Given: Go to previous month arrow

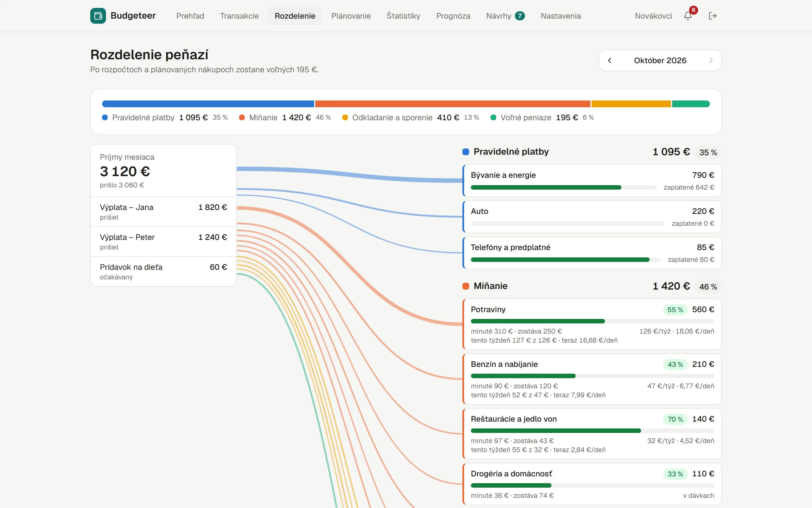Looking at the screenshot, I should [x=610, y=60].
